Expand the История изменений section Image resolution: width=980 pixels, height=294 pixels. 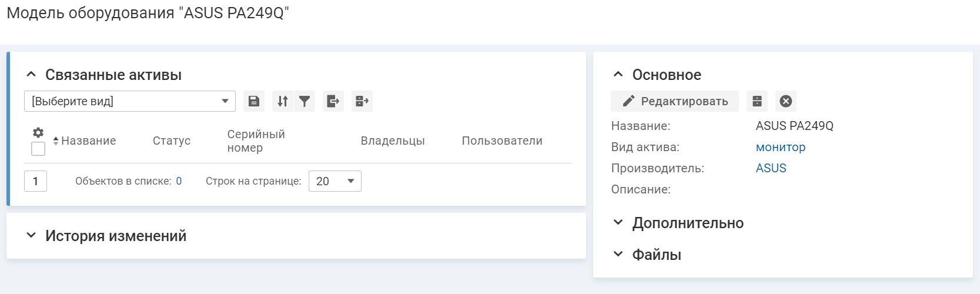(x=32, y=236)
